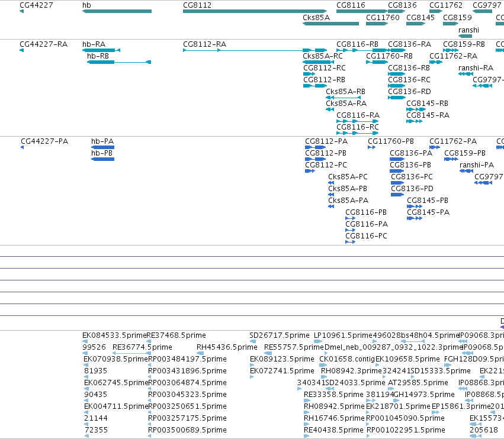This screenshot has width=504, height=439.
Task: Open the CG11762-PA protein label
Action: tap(453, 141)
